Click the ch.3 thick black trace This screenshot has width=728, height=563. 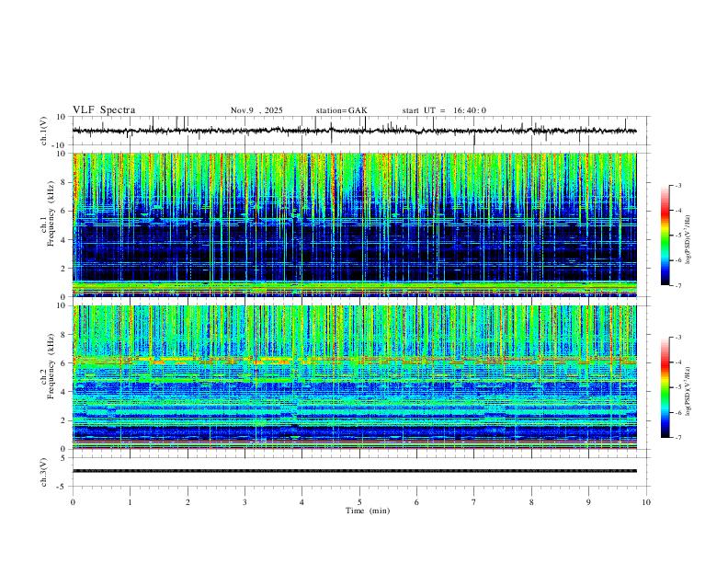pos(354,471)
